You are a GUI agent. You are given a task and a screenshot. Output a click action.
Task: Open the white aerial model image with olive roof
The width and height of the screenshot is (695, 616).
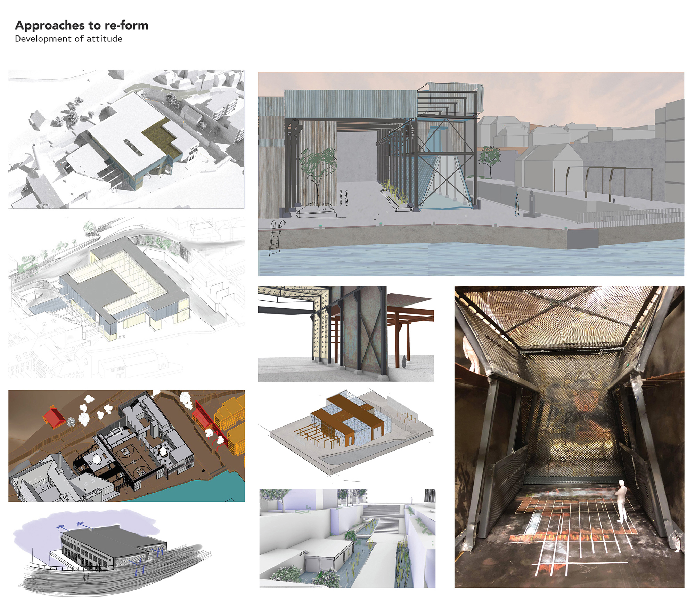click(x=126, y=139)
